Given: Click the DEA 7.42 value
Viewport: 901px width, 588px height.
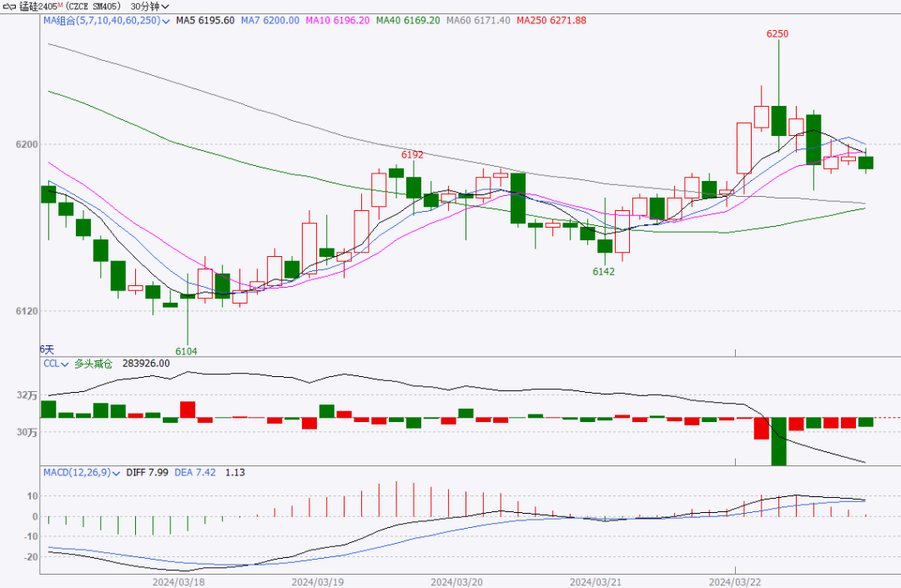Looking at the screenshot, I should point(194,473).
